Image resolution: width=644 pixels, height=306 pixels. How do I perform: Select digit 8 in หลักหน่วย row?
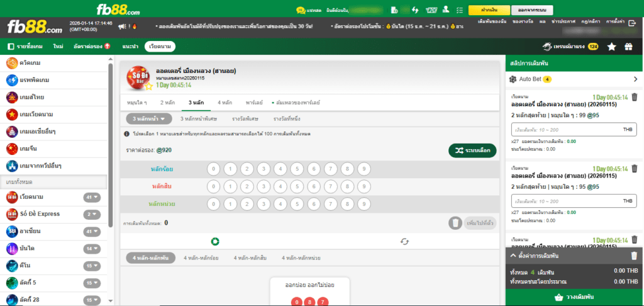click(x=347, y=204)
